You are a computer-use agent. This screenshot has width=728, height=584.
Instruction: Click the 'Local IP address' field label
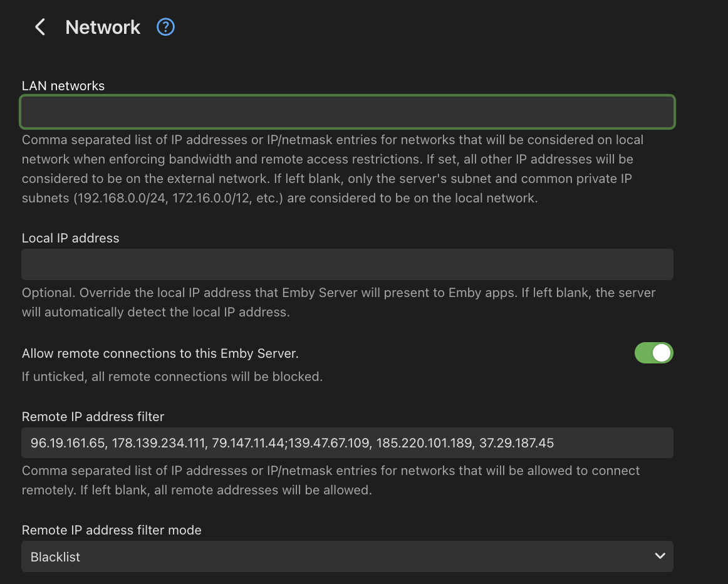70,238
